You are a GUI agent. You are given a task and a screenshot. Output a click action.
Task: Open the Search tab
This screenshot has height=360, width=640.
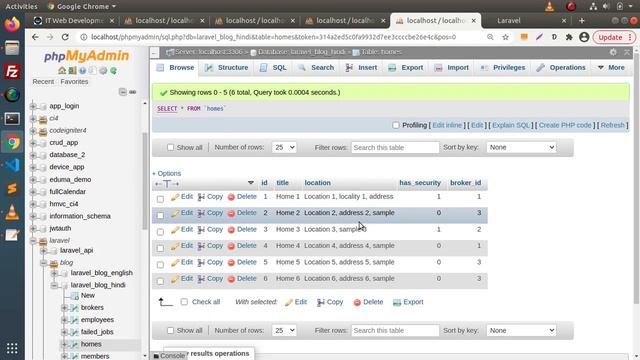316,68
